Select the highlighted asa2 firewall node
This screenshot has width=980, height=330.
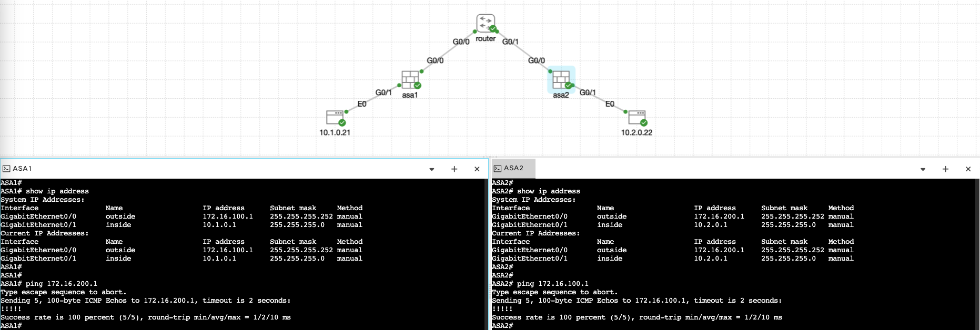coord(561,79)
